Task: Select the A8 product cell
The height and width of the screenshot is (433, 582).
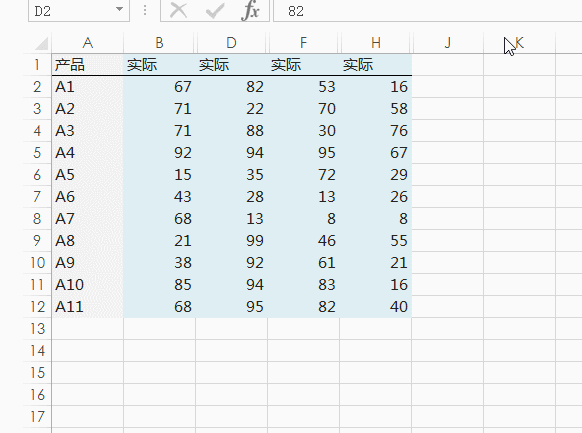Action: pos(88,241)
